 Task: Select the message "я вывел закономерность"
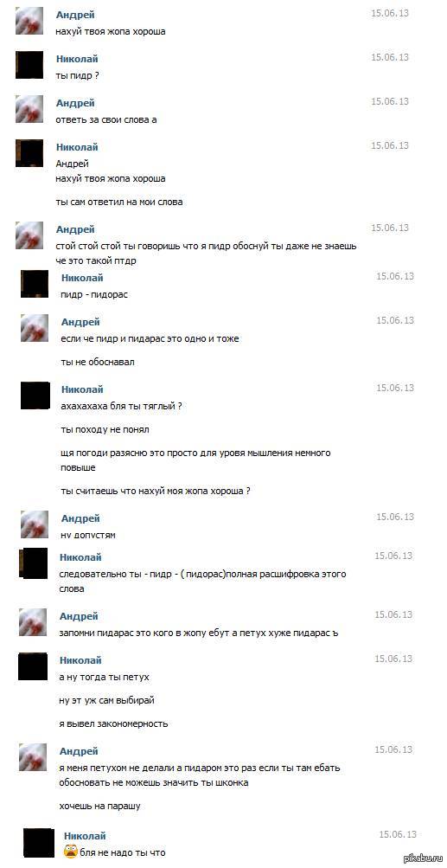(x=113, y=723)
